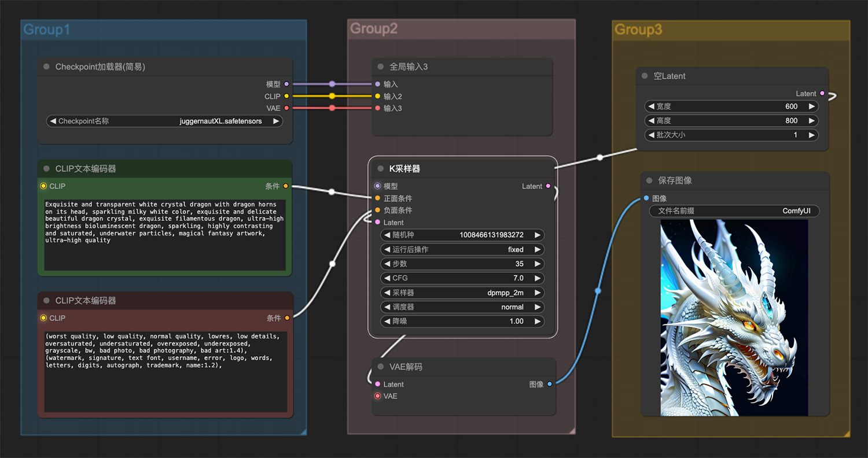Decrease 宽度 with its left arrow

click(651, 106)
